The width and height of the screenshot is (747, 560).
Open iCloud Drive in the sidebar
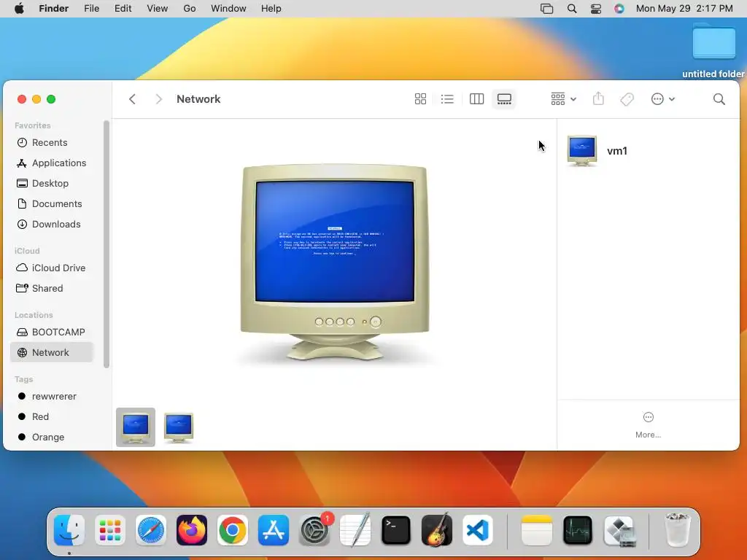tap(52, 268)
